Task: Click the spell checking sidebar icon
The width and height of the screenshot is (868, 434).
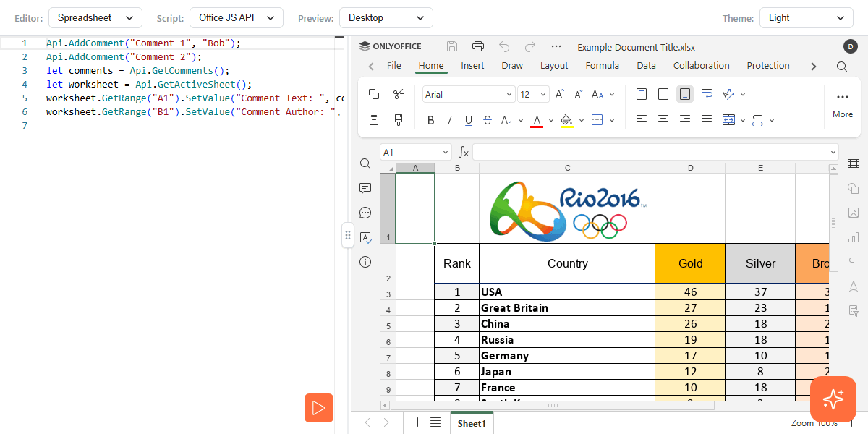Action: click(365, 237)
